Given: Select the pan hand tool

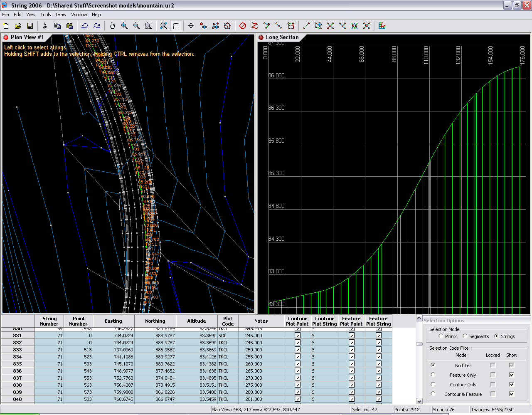Looking at the screenshot, I should point(112,26).
